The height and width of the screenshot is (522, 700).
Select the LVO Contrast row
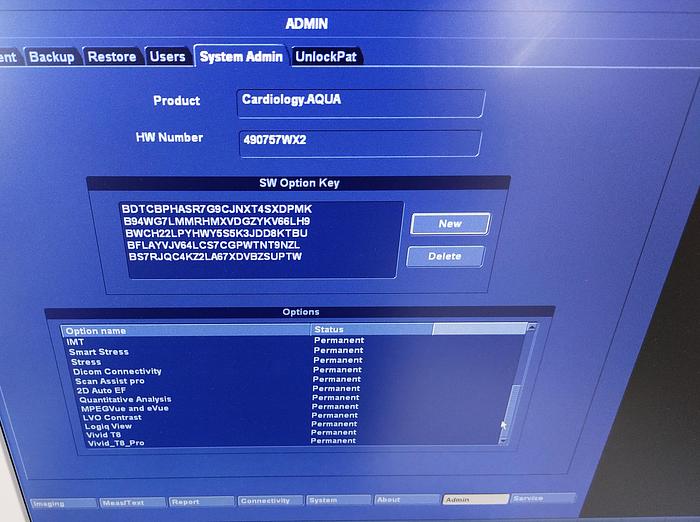pos(292,417)
